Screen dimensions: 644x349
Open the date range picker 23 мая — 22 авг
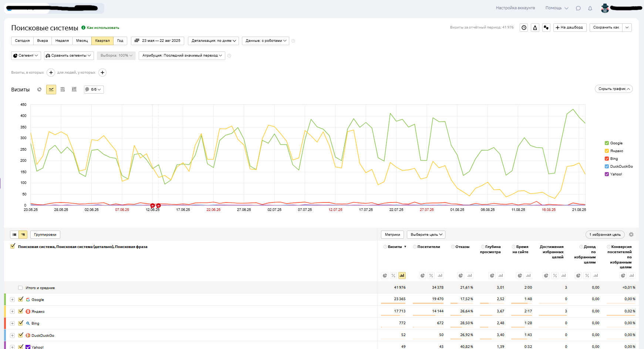[x=158, y=41]
